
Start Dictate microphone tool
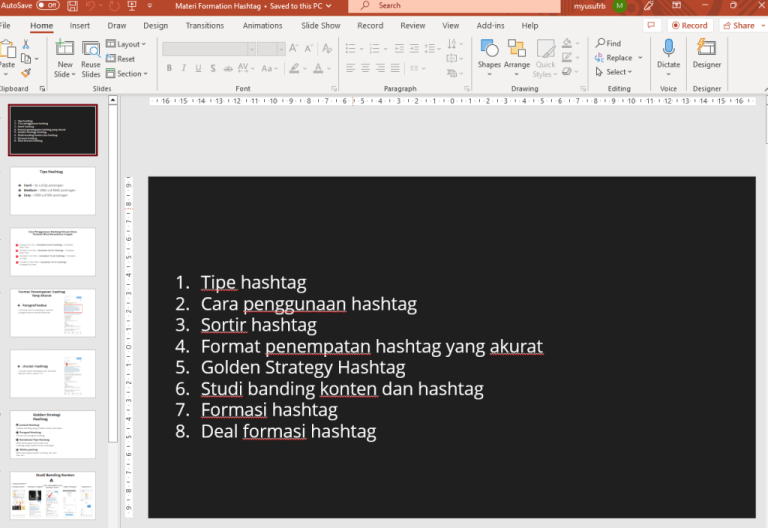[x=668, y=53]
